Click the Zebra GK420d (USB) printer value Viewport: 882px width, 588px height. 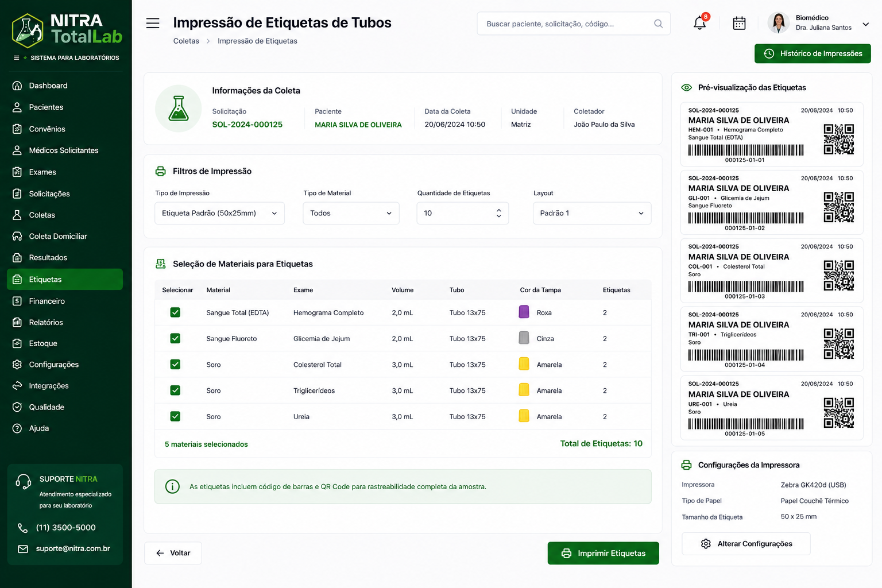(813, 485)
